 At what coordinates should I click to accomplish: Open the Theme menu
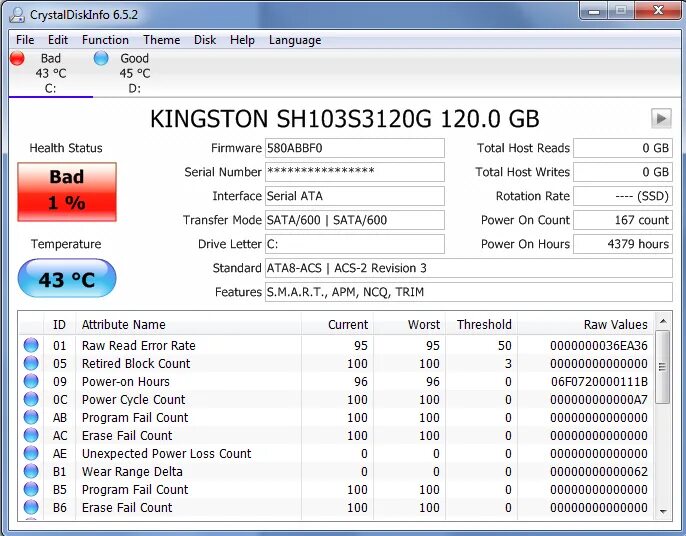click(x=161, y=40)
